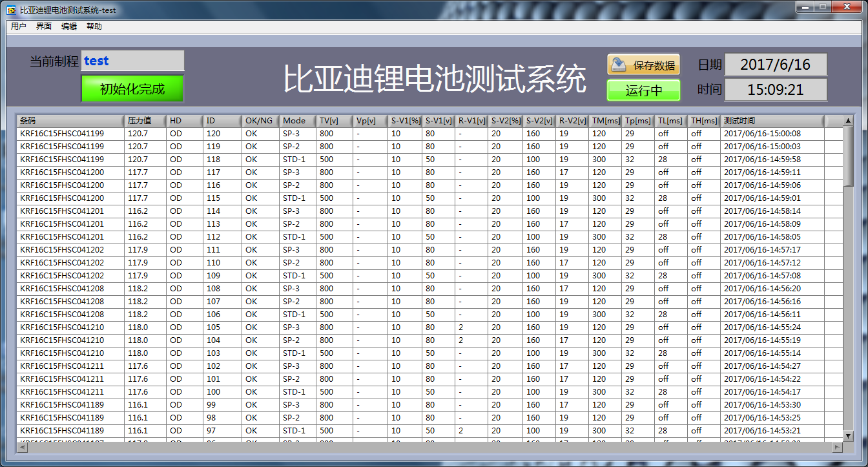Open the 界面 menu
The height and width of the screenshot is (467, 868).
click(44, 26)
